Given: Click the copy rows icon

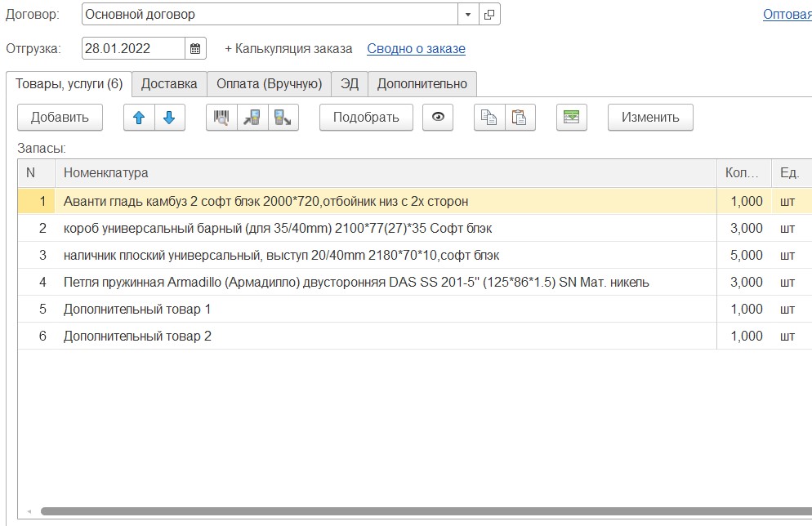Looking at the screenshot, I should (489, 117).
